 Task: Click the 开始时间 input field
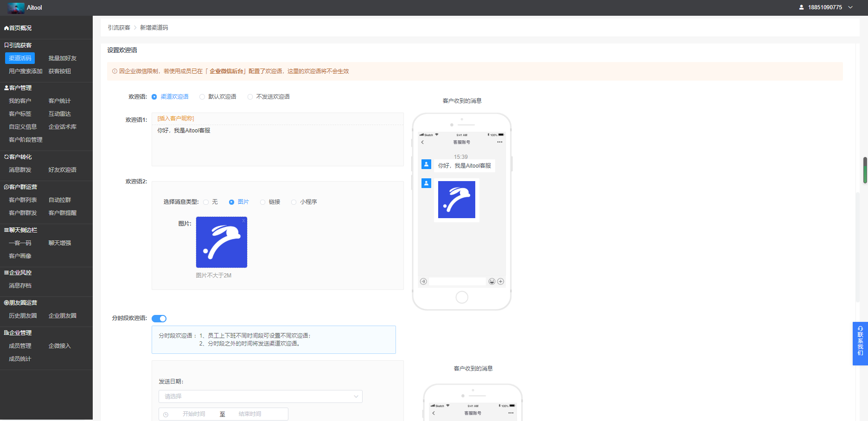click(x=194, y=414)
